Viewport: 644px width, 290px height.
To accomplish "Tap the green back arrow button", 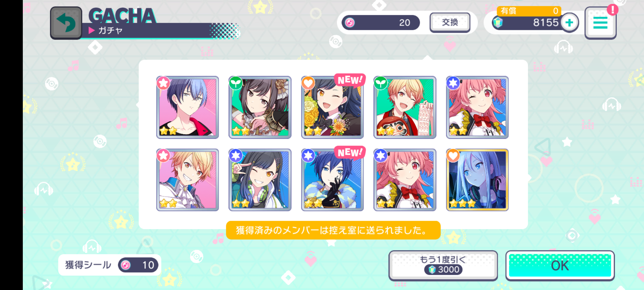I will (66, 23).
